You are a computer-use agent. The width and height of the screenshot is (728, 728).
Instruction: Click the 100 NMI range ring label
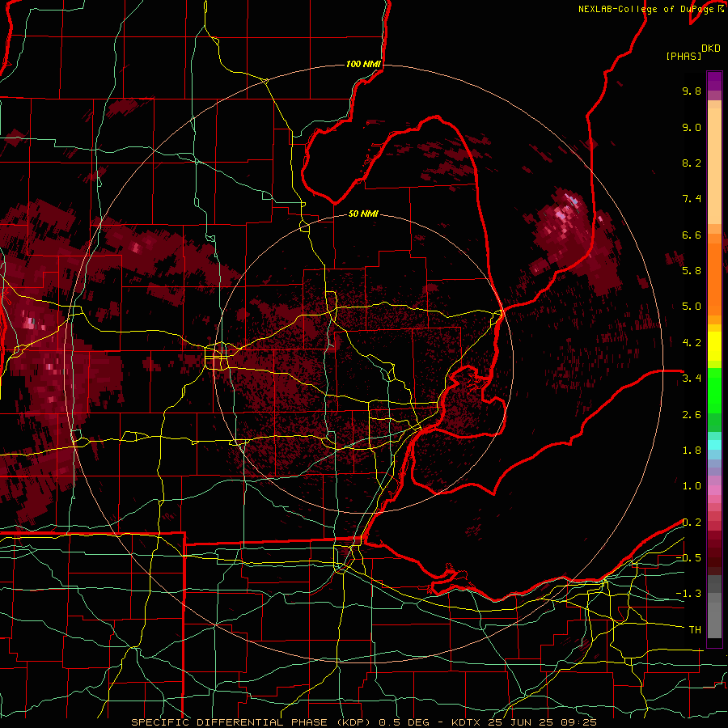(363, 64)
